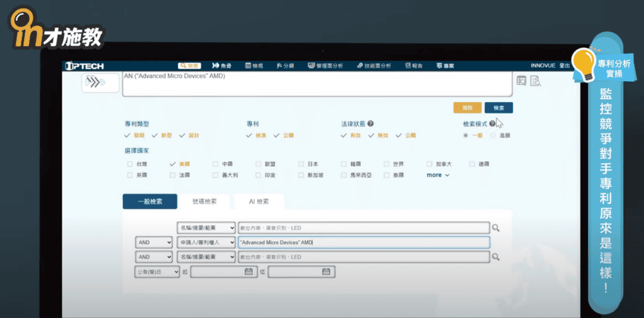Viewport: 644px width, 318px height.
Task: Open the start date calendar picker
Action: click(248, 272)
